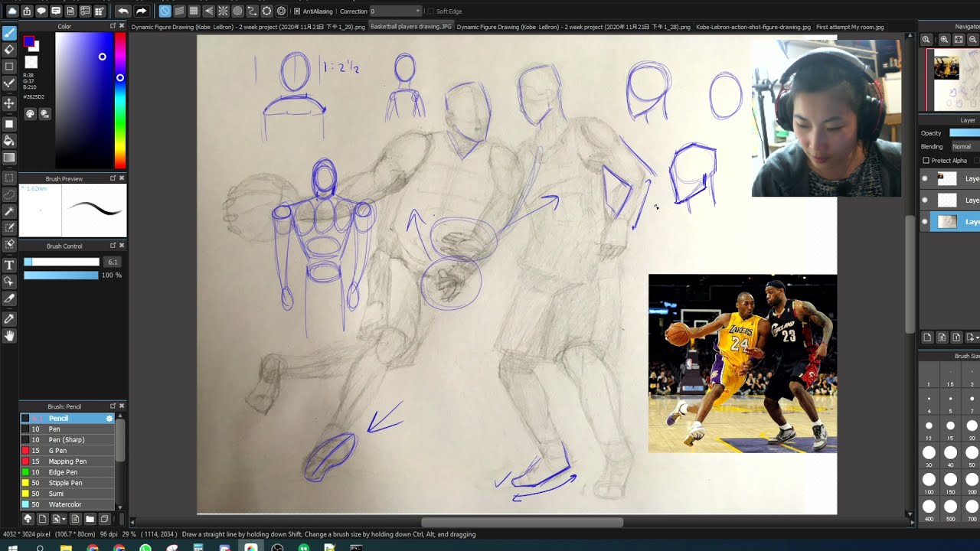Open the cloud icon in the top toolbar

coord(12,11)
